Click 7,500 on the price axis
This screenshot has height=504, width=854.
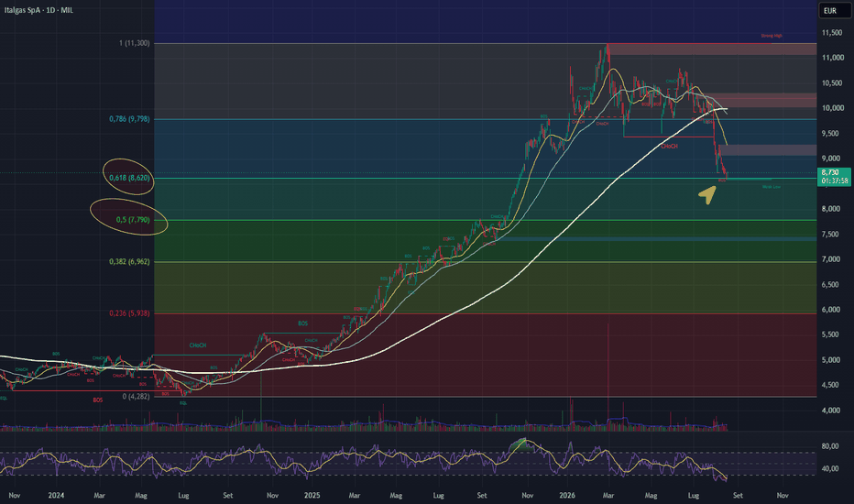pyautogui.click(x=830, y=235)
